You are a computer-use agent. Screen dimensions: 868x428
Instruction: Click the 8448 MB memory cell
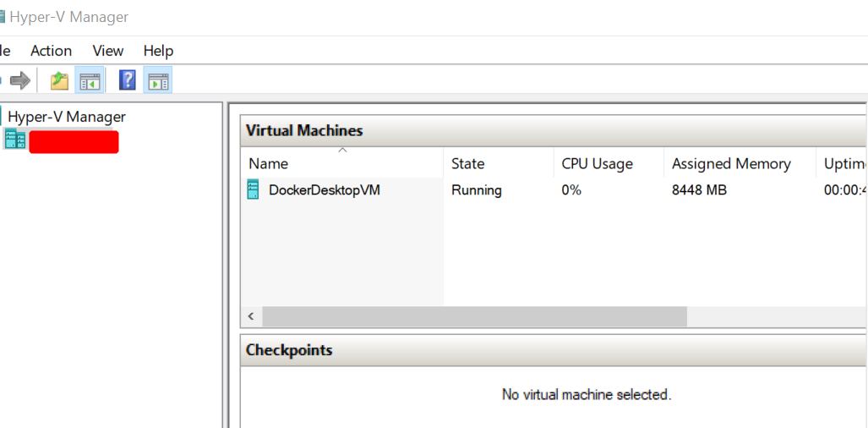click(x=699, y=190)
